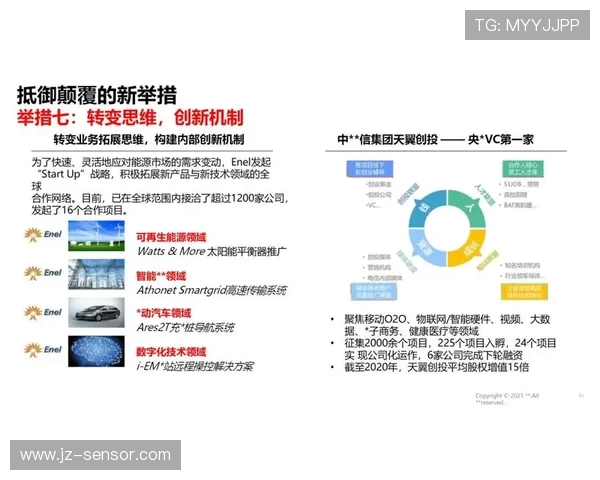This screenshot has height=480, width=600.
Task: Click the blue box atop the diagram
Action: point(370,169)
